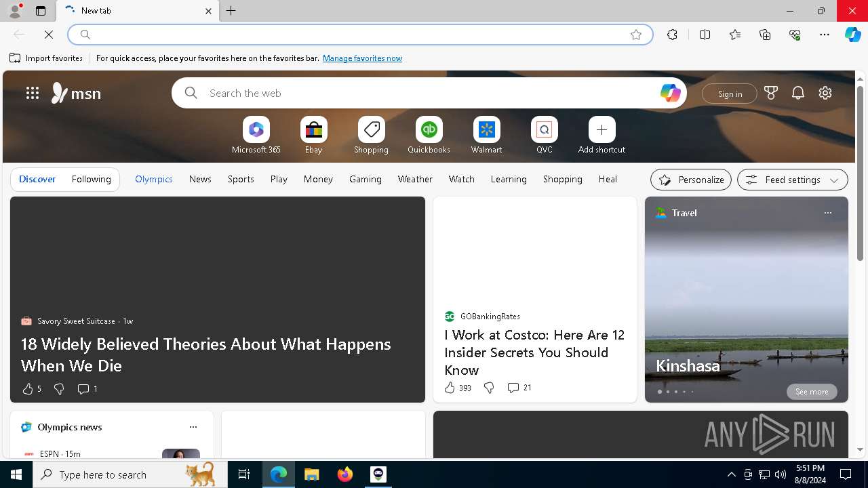Open browser profile icon

coord(15,11)
